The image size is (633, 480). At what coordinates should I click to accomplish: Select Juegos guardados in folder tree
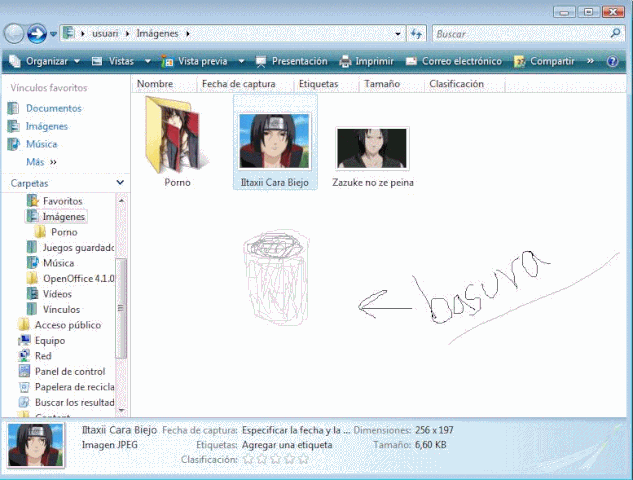click(x=71, y=247)
